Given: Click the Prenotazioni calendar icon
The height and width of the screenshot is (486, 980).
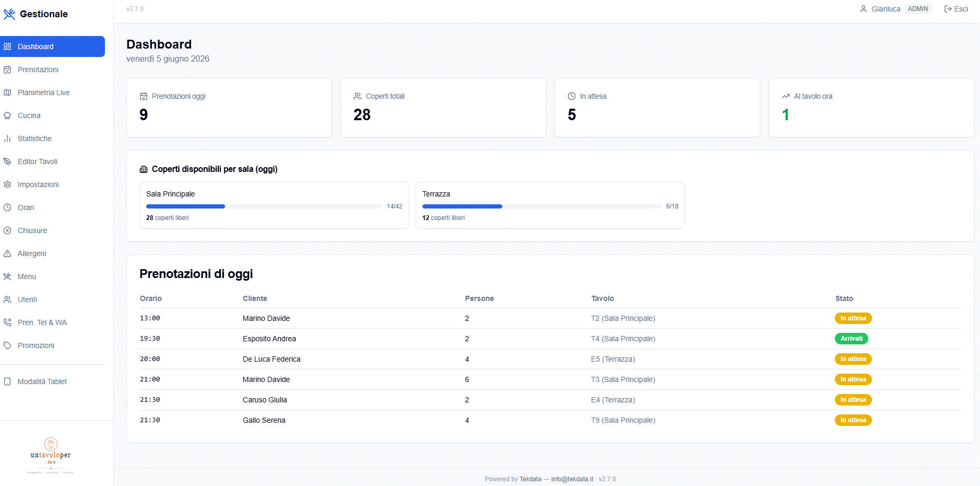Looking at the screenshot, I should point(7,70).
